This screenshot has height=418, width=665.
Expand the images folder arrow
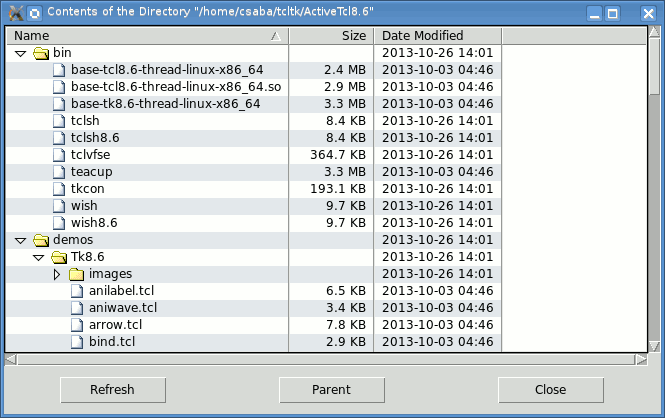[x=57, y=274]
